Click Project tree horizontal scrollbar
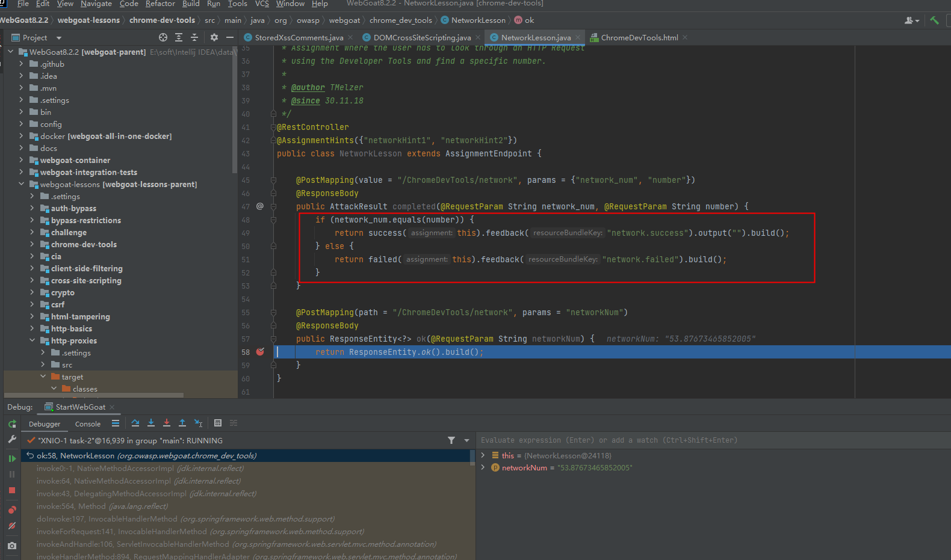 tap(93, 395)
